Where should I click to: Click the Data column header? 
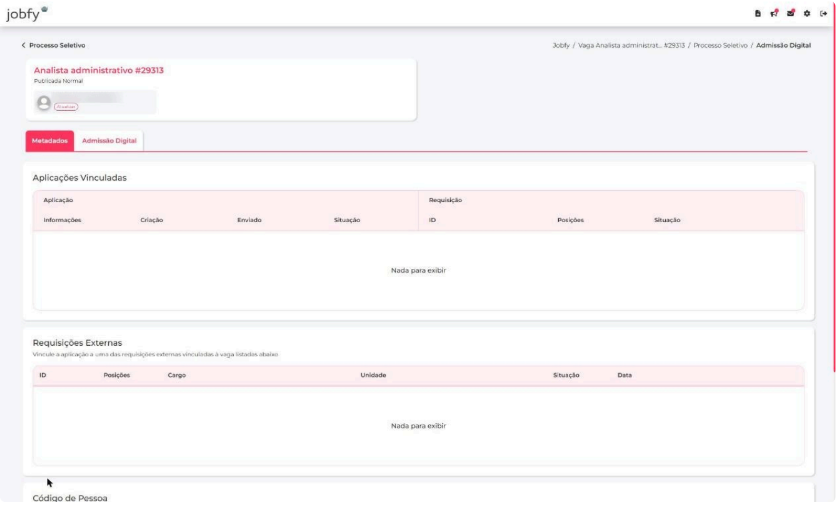(625, 375)
